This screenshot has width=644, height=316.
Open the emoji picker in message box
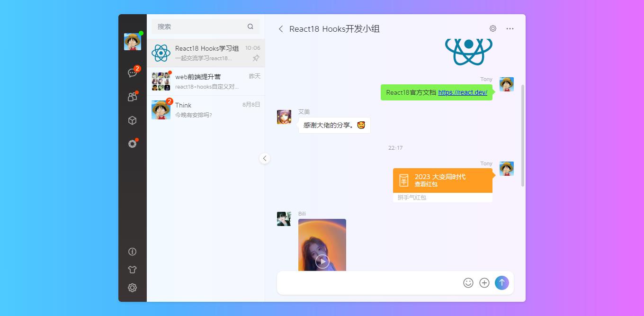(x=468, y=283)
